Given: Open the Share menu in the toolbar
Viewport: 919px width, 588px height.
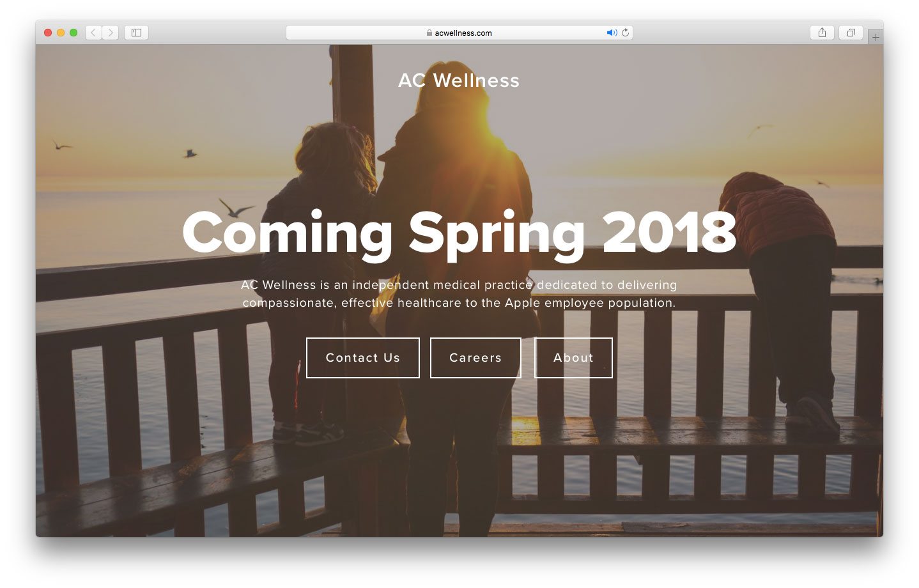Looking at the screenshot, I should pos(822,33).
